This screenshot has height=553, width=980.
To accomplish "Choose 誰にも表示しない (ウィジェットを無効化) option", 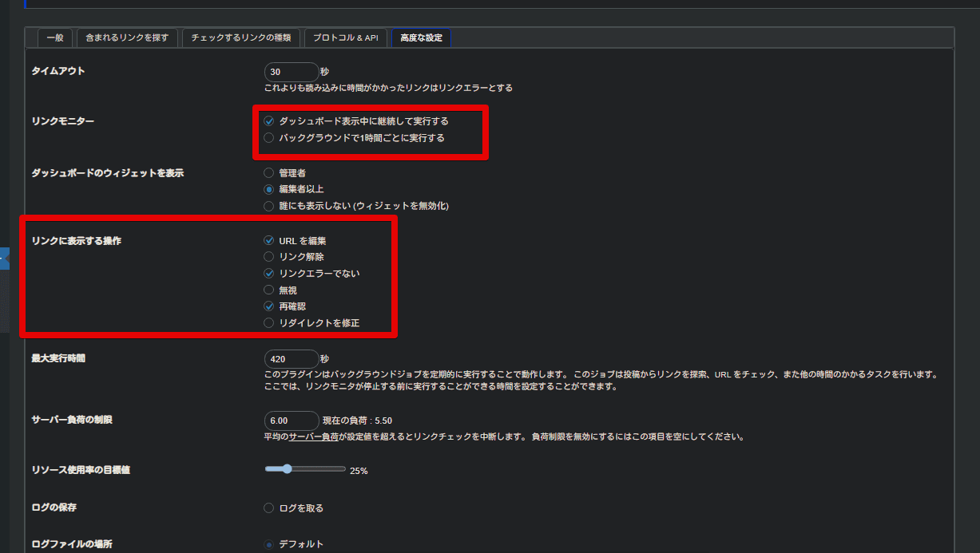I will click(269, 206).
